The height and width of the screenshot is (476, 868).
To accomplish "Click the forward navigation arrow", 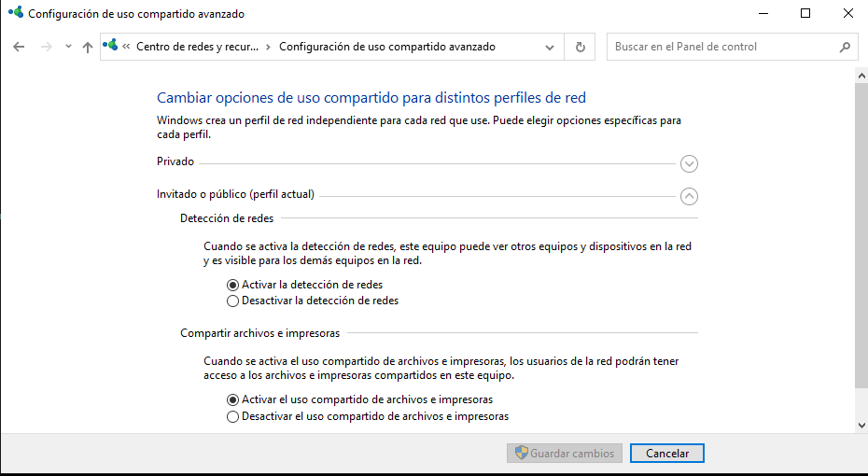I will [x=46, y=47].
